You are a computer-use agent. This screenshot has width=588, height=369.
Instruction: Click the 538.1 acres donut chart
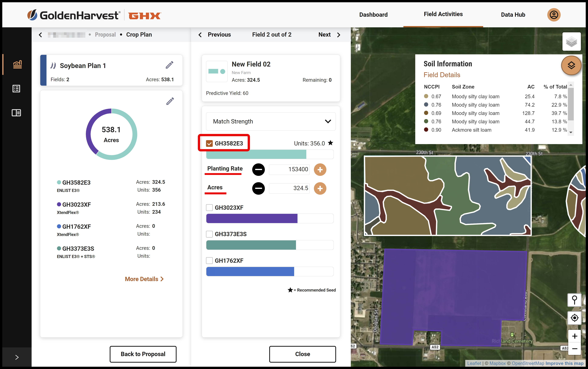(111, 134)
